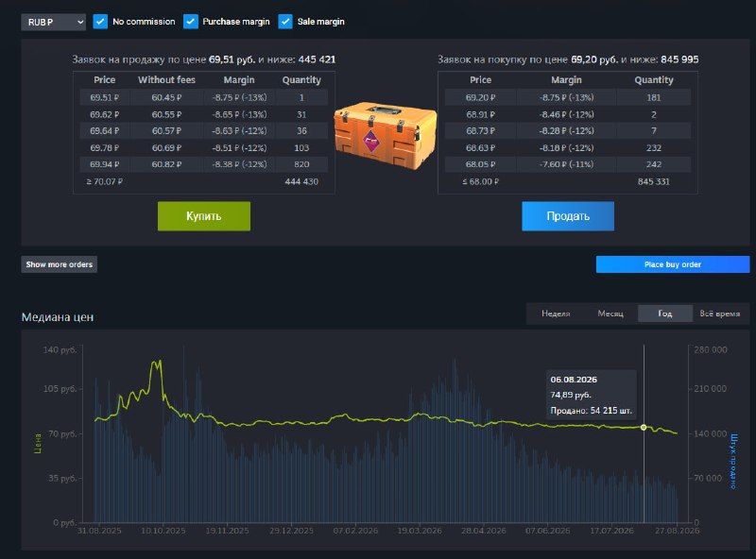756x559 pixels.
Task: Select the Год chart range tab
Action: (x=665, y=313)
